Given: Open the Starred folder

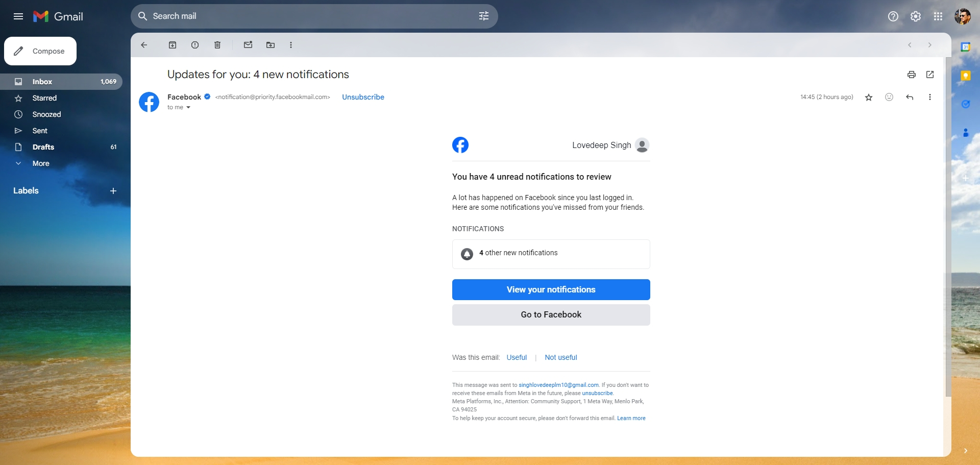Looking at the screenshot, I should coord(61,98).
